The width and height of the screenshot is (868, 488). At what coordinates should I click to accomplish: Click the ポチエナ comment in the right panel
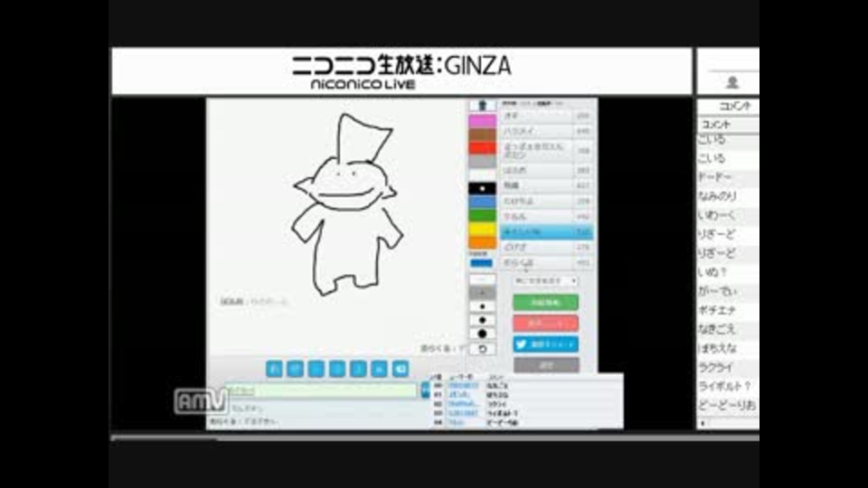(717, 310)
